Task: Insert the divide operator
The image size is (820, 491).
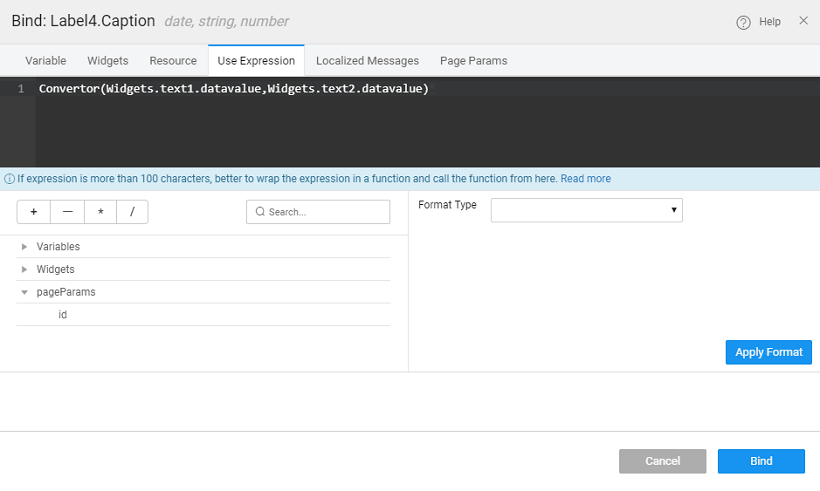Action: coord(132,212)
